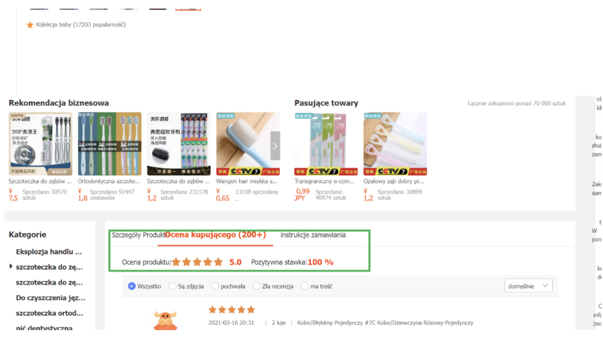
Task: Open the Eksplozja handlu category link
Action: (x=49, y=252)
